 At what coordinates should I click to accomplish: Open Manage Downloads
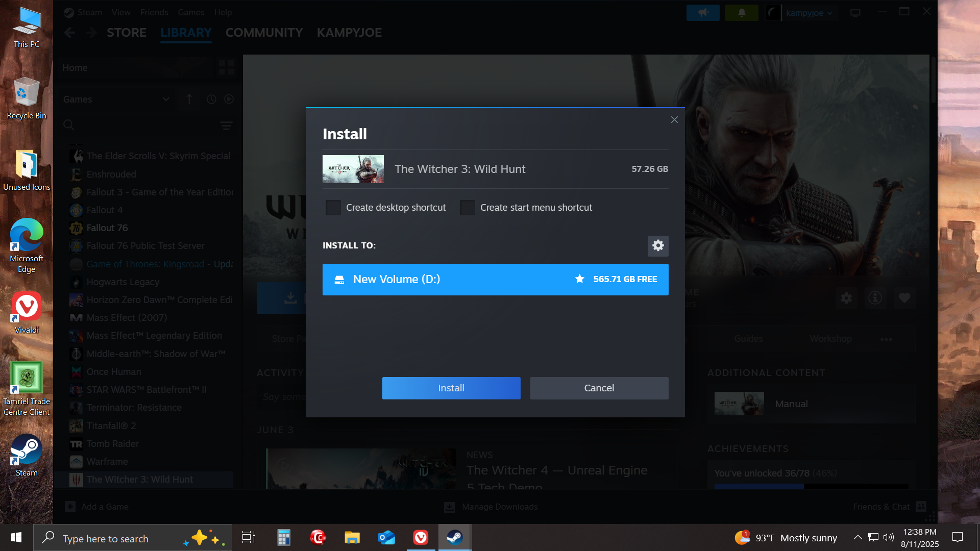[x=491, y=507]
